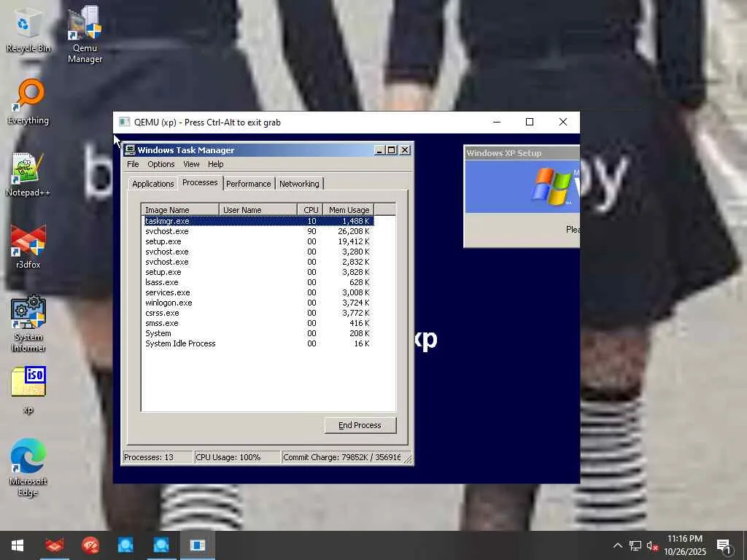Open the Qemu Manager desktop shortcut
Screen dimensions: 747x560
click(x=85, y=34)
